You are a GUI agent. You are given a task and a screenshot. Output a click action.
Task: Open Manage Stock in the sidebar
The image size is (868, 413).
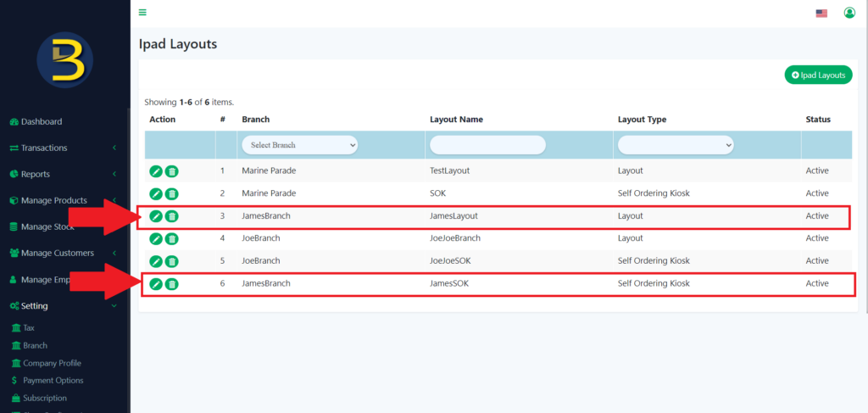pos(47,226)
